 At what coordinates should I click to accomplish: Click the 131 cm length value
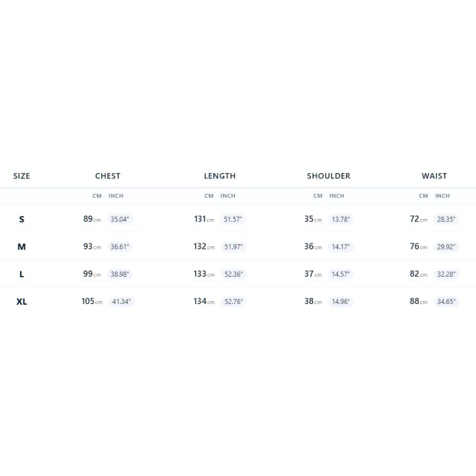tap(204, 219)
